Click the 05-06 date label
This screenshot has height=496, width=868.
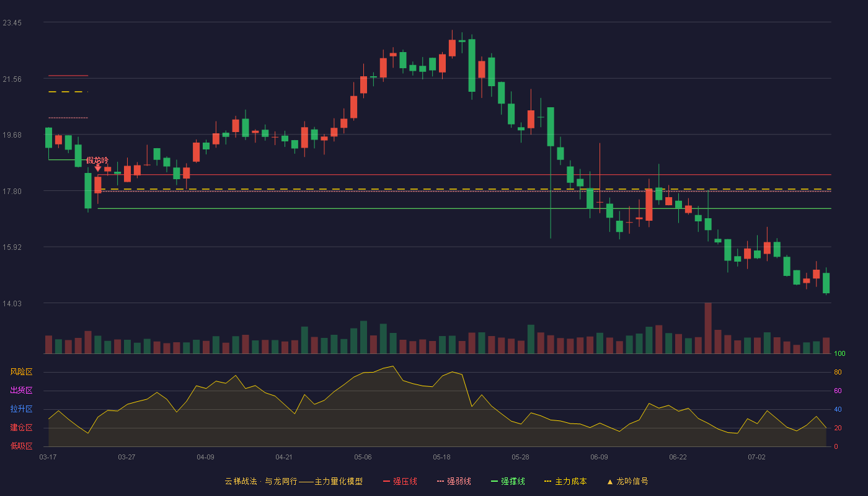point(363,457)
